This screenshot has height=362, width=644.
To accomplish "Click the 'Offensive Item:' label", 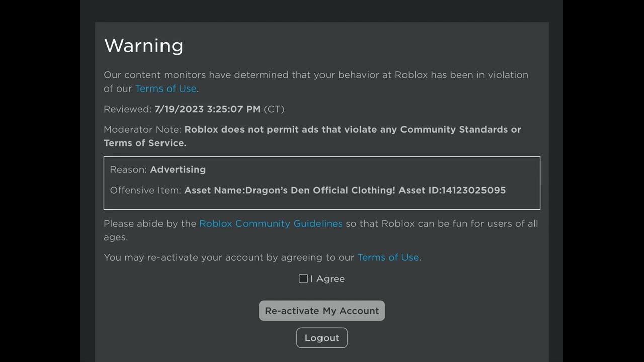I will pos(145,190).
